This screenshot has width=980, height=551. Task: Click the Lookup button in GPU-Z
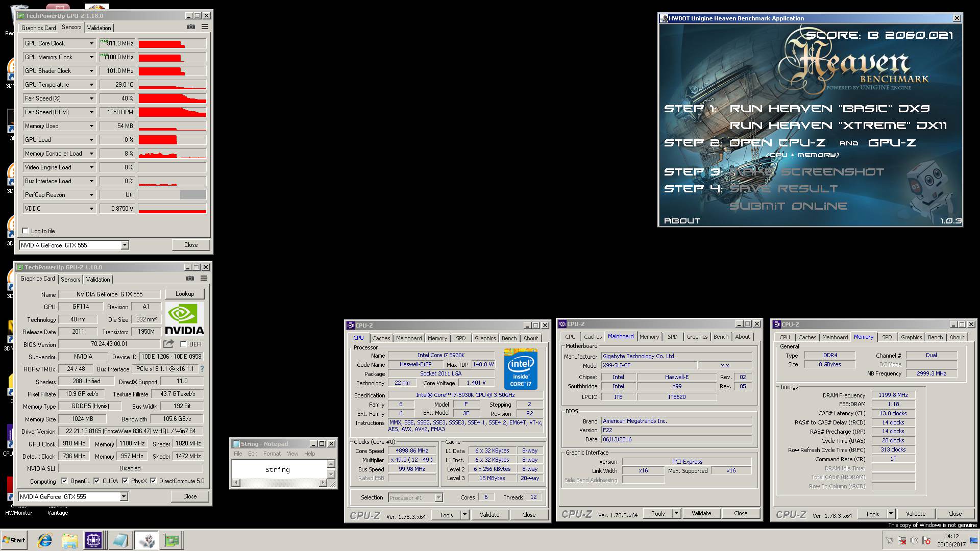pyautogui.click(x=185, y=294)
